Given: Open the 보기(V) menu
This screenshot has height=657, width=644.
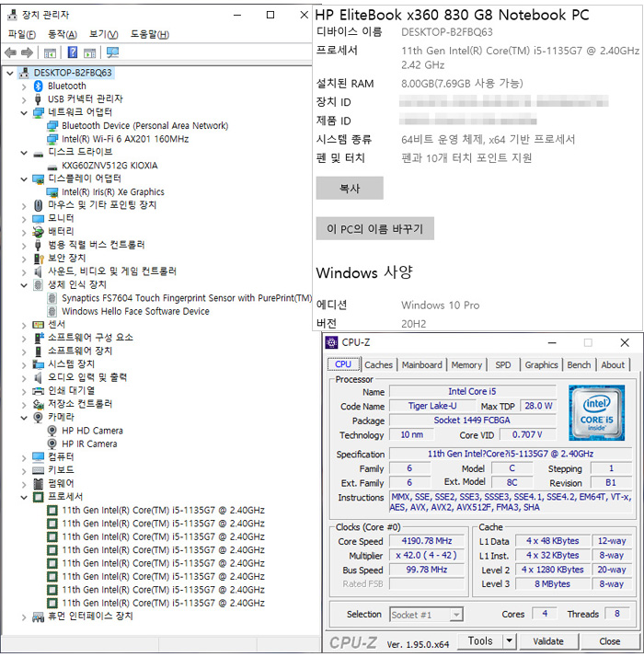Looking at the screenshot, I should [x=103, y=34].
